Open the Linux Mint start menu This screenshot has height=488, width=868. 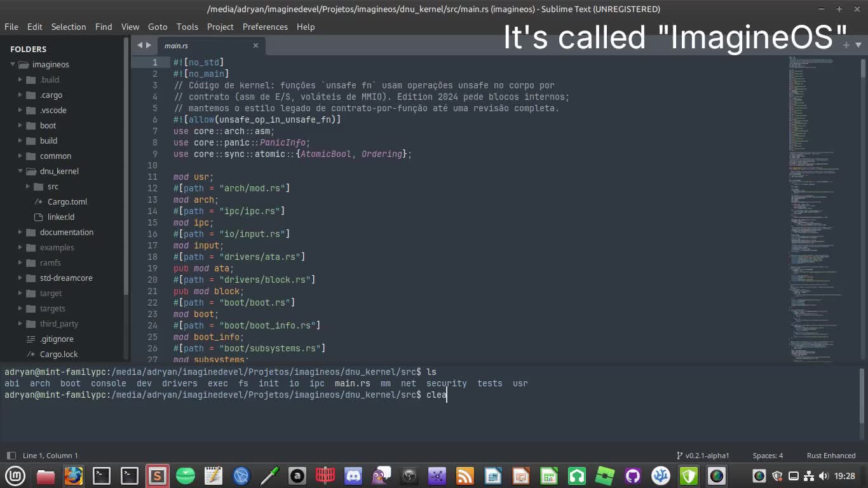[x=15, y=475]
